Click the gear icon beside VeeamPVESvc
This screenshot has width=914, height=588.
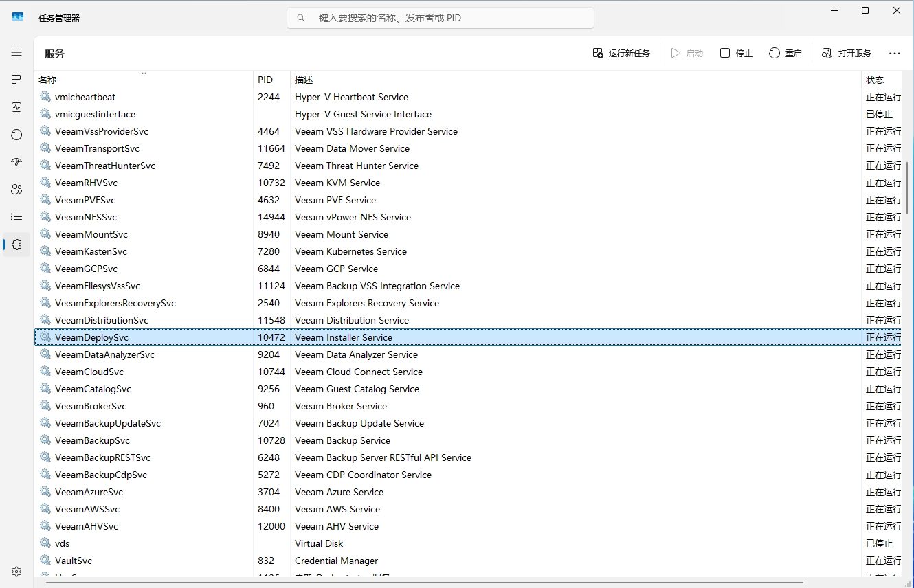tap(45, 200)
